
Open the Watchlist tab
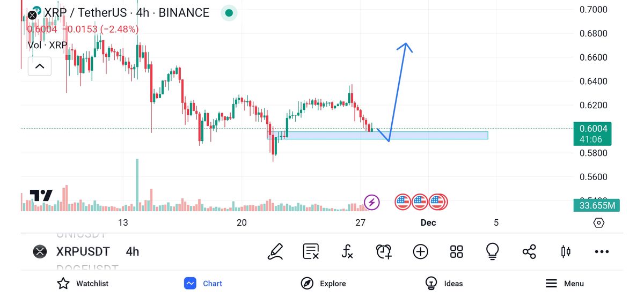83,284
